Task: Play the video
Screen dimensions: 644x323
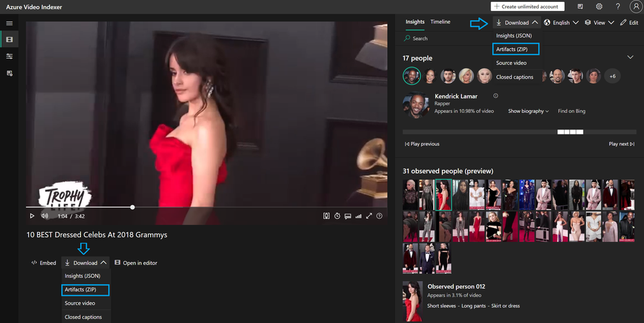Action: coord(32,216)
